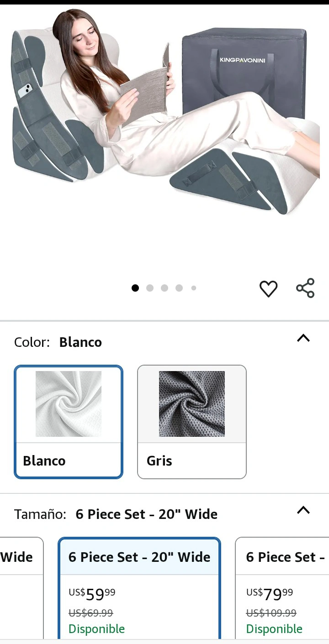Viewport: 329px width, 644px height.
Task: Select the Blanco color option
Action: click(69, 422)
